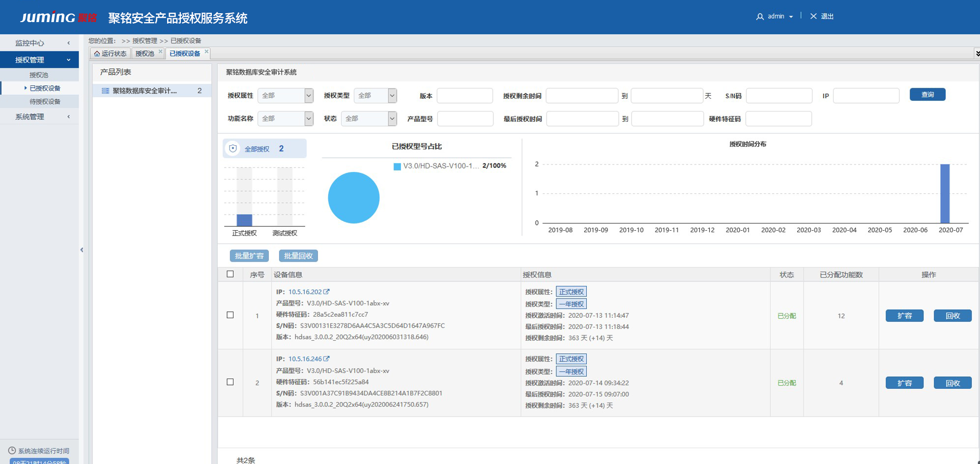Collapse the 授权管理 menu
Viewport: 980px width, 464px height.
pos(39,59)
